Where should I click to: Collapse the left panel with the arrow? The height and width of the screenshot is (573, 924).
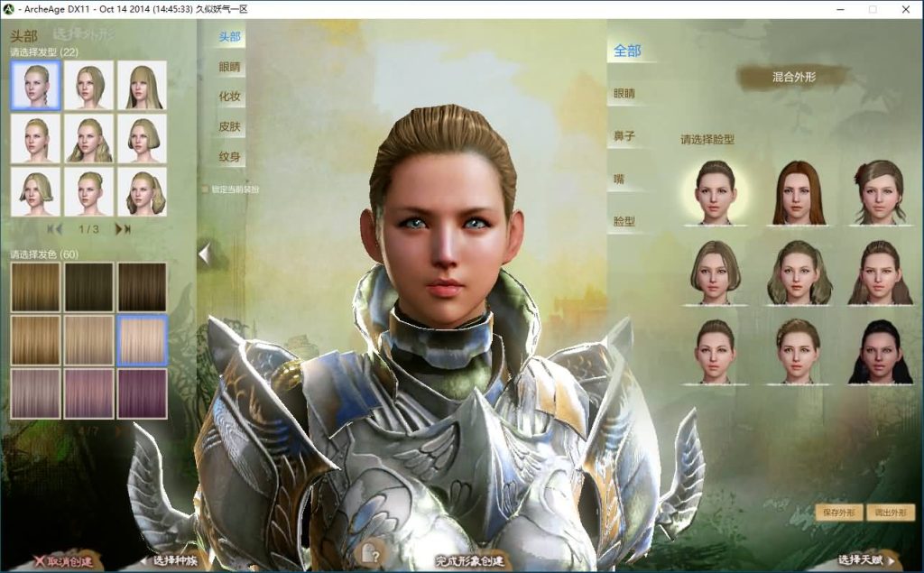204,254
